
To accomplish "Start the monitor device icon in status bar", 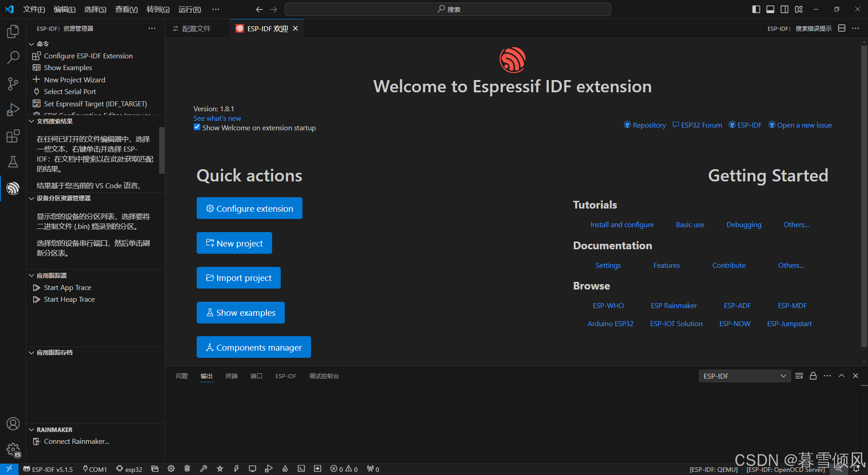I will click(x=252, y=469).
